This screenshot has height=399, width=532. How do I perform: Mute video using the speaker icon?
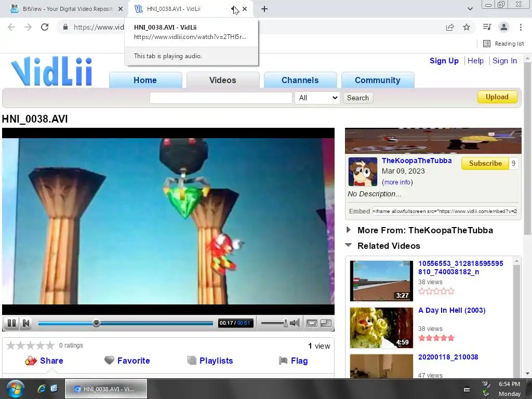[295, 323]
